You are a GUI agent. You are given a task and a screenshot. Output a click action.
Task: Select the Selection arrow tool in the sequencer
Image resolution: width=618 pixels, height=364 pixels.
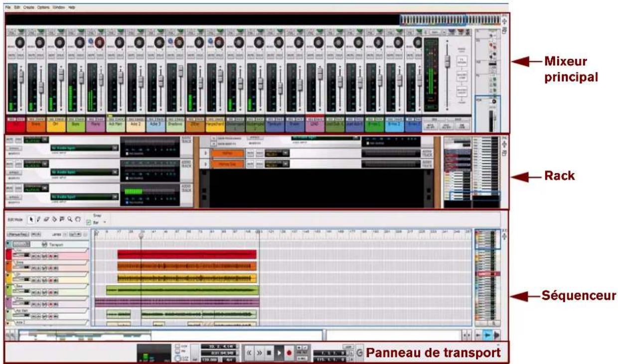(x=31, y=219)
